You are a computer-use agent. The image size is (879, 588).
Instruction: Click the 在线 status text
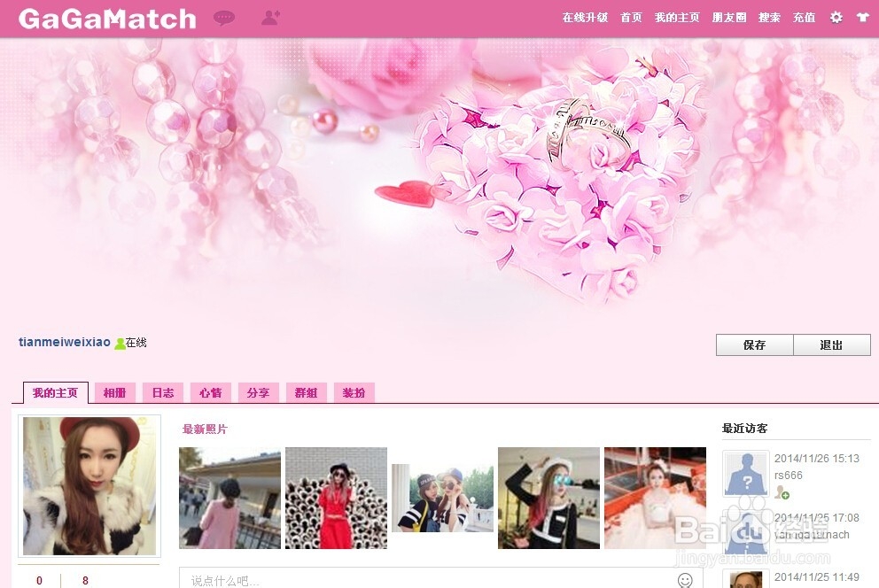136,342
